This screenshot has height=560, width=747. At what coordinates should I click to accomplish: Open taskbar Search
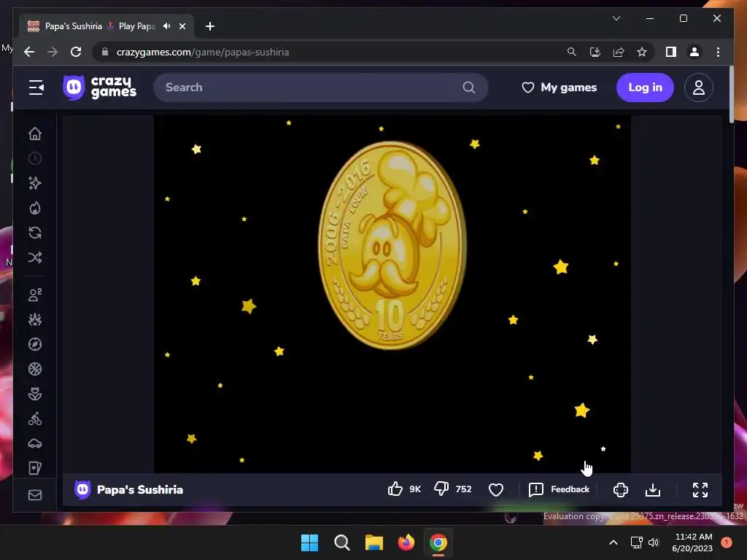click(x=342, y=542)
